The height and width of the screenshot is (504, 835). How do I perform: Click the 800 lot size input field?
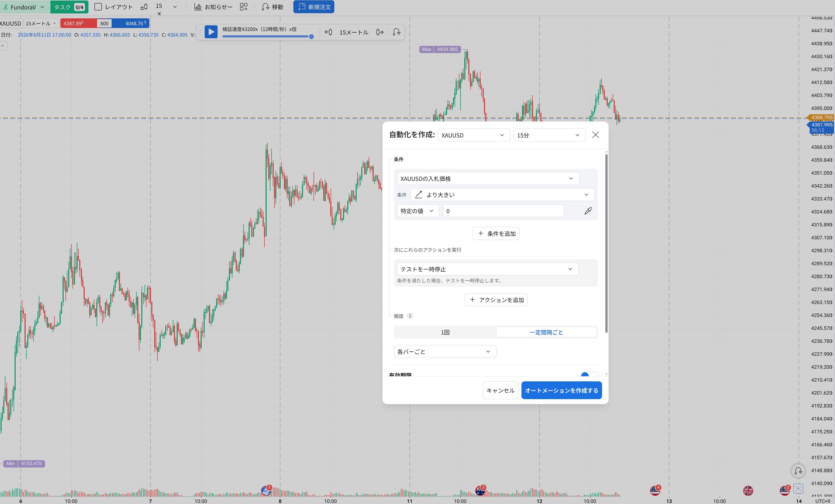[x=104, y=23]
